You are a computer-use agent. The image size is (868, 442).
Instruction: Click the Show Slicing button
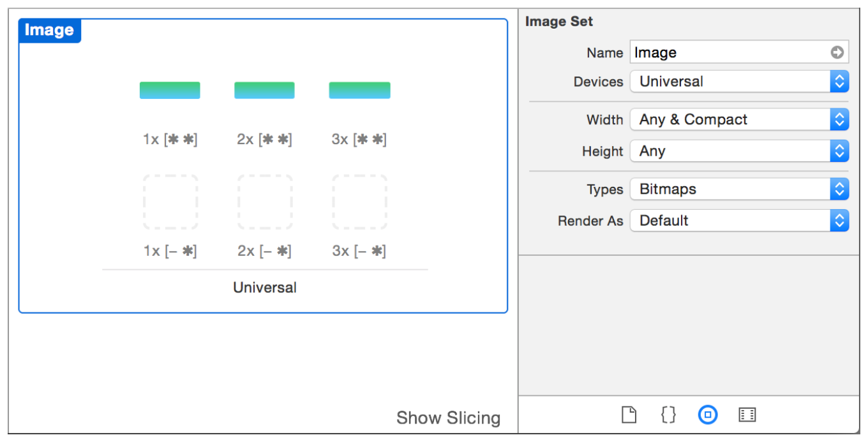[x=449, y=418]
